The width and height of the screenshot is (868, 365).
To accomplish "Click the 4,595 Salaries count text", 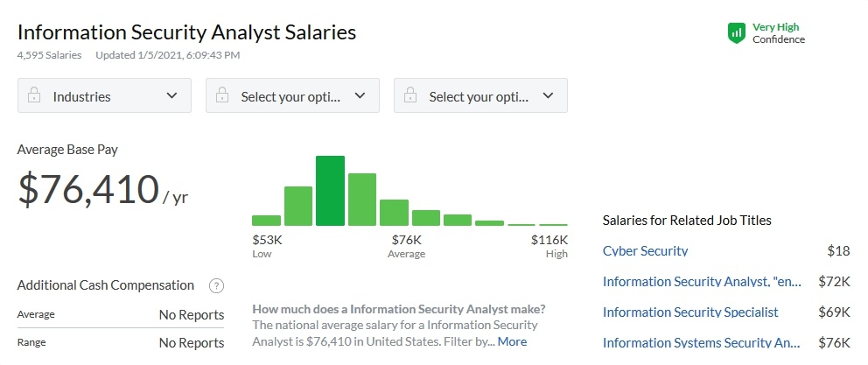I will click(49, 55).
